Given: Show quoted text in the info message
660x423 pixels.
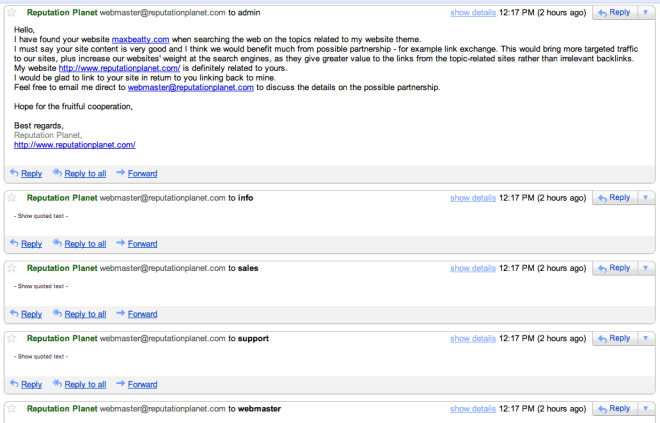Looking at the screenshot, I should [x=41, y=215].
